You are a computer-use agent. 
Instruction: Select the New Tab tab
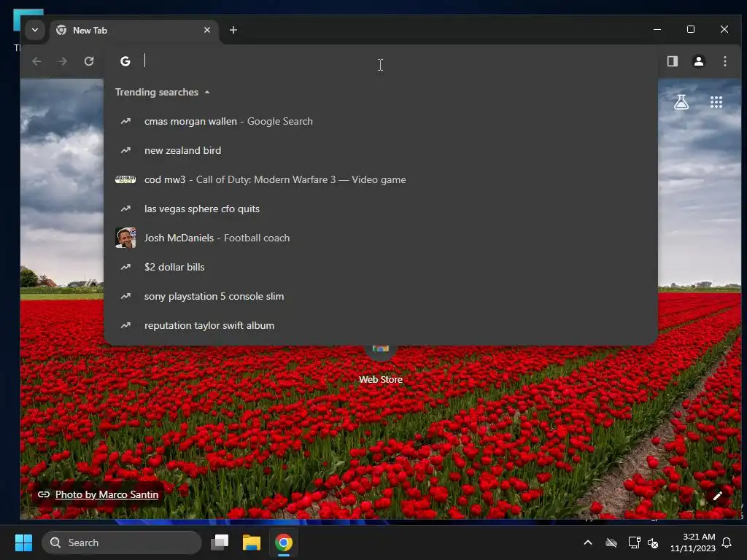point(133,30)
